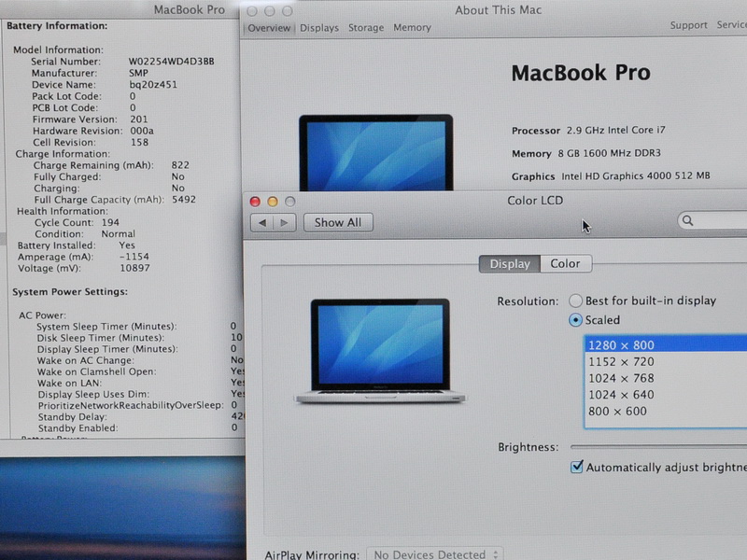Open the Memory tab in About This Mac
Screen dimensions: 747x560
tap(412, 28)
